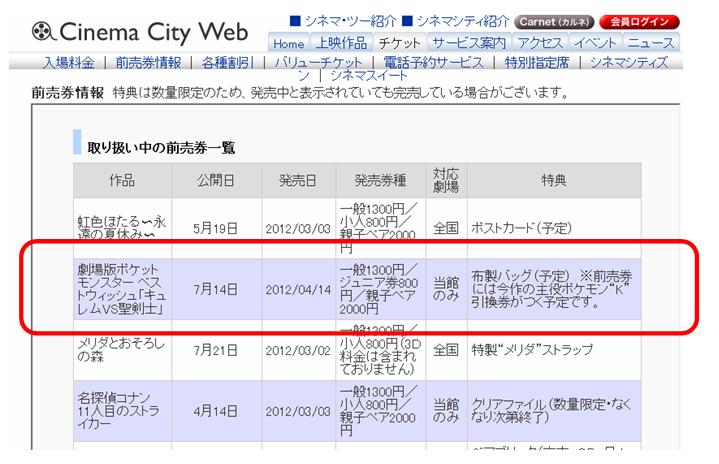Click the 発売日 column header
719x464 pixels.
coord(298,180)
